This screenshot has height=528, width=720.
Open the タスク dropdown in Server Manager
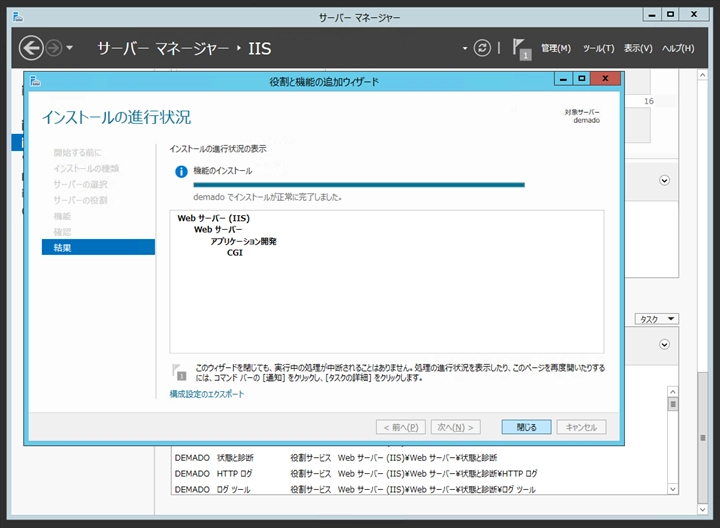pyautogui.click(x=657, y=319)
